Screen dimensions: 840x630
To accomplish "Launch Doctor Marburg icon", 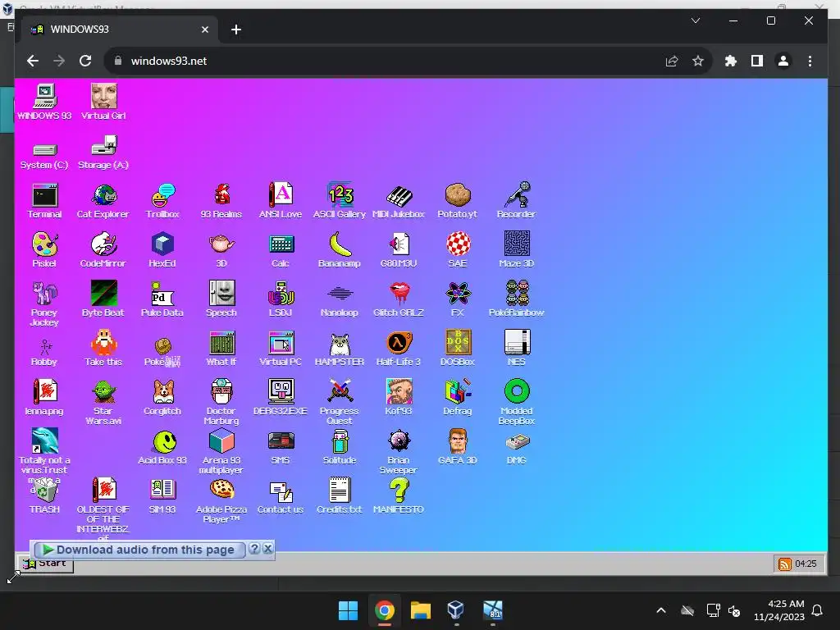I will pyautogui.click(x=221, y=402).
